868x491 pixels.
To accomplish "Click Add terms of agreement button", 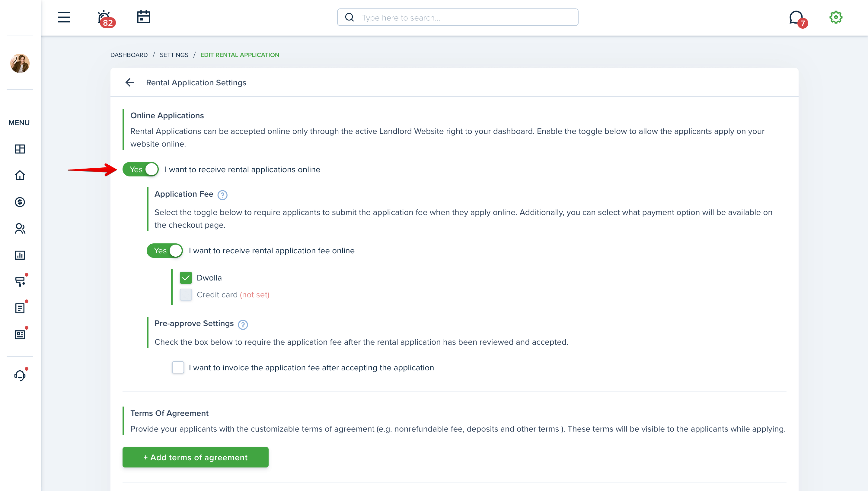I will click(195, 457).
